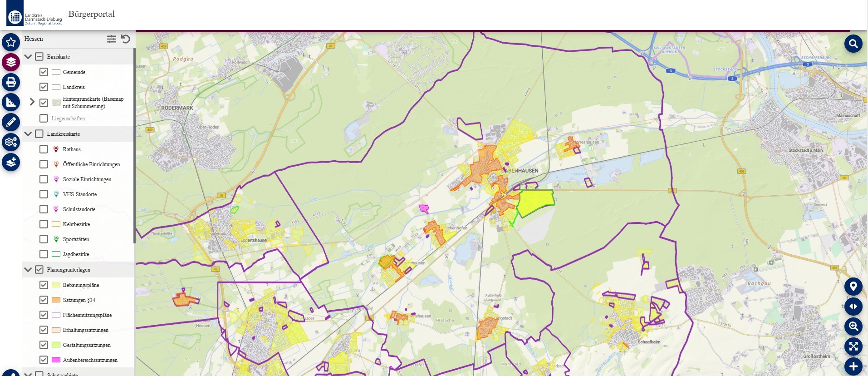868x376 pixels.
Task: Reset layer tree with undo icon
Action: [x=126, y=39]
